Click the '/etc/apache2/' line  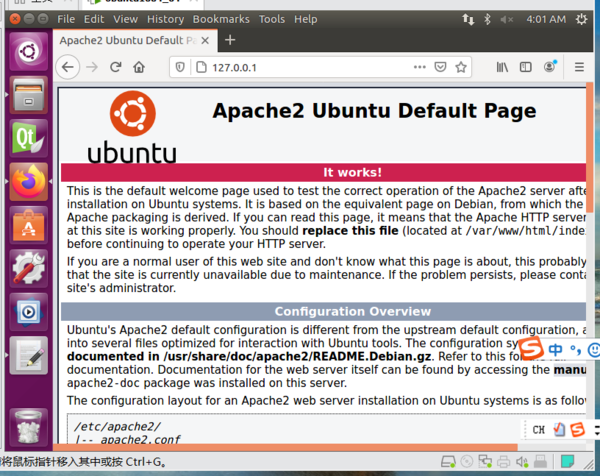coord(117,426)
